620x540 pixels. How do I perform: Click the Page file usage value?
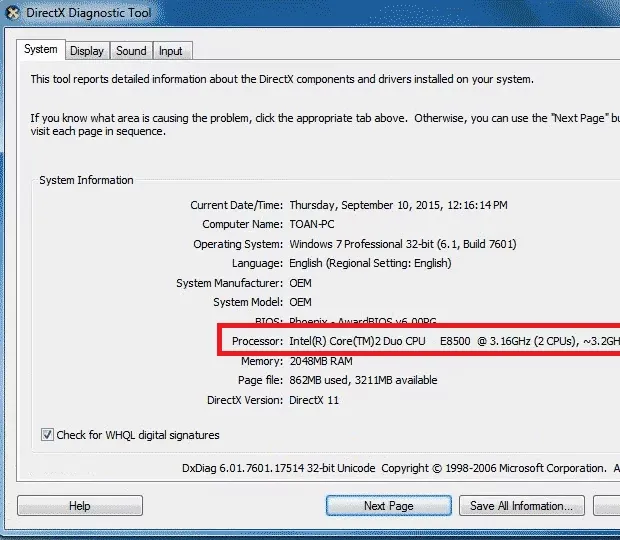pyautogui.click(x=363, y=380)
